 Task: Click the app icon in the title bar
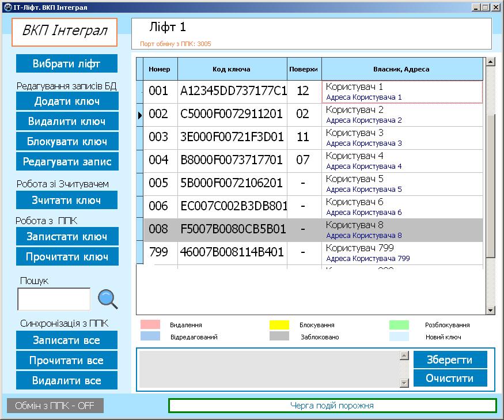coord(8,7)
